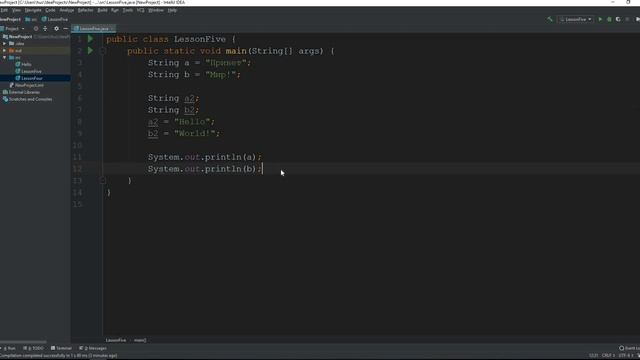This screenshot has height=360, width=640.
Task: Open the Refactor menu
Action: coord(85,10)
